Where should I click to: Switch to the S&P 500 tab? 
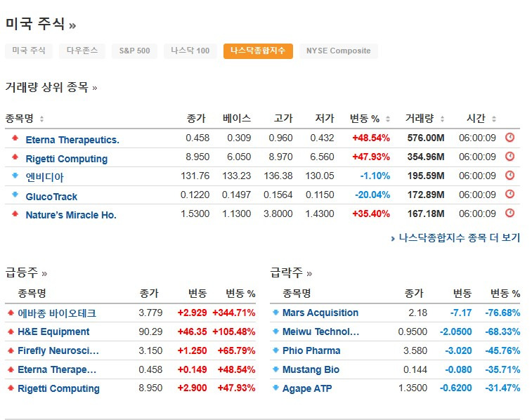(134, 51)
